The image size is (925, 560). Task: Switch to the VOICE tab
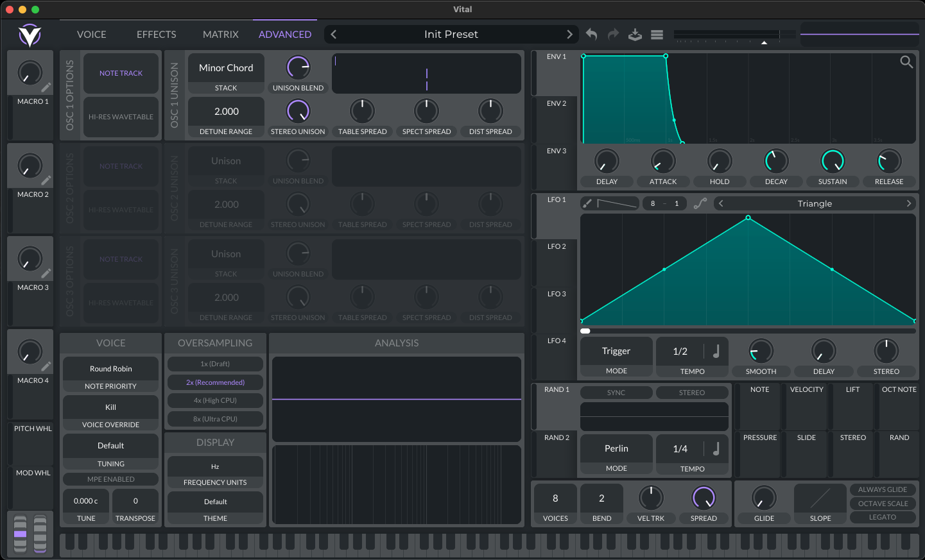click(x=92, y=35)
